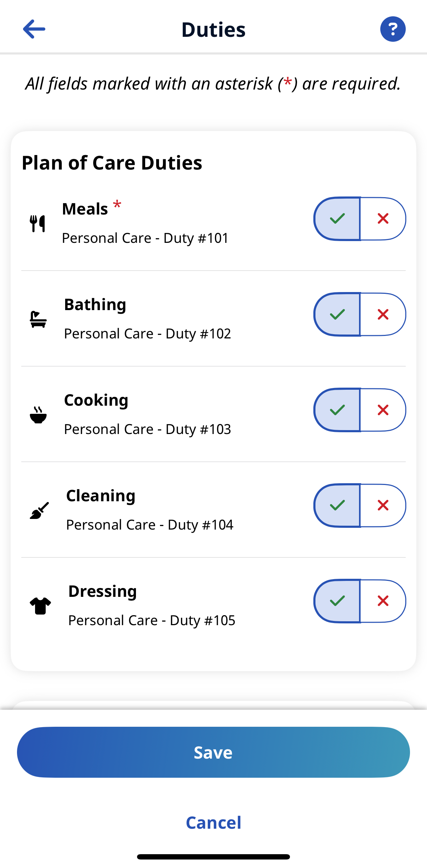This screenshot has width=427, height=868.
Task: Mark Meals duty as not done
Action: (383, 219)
